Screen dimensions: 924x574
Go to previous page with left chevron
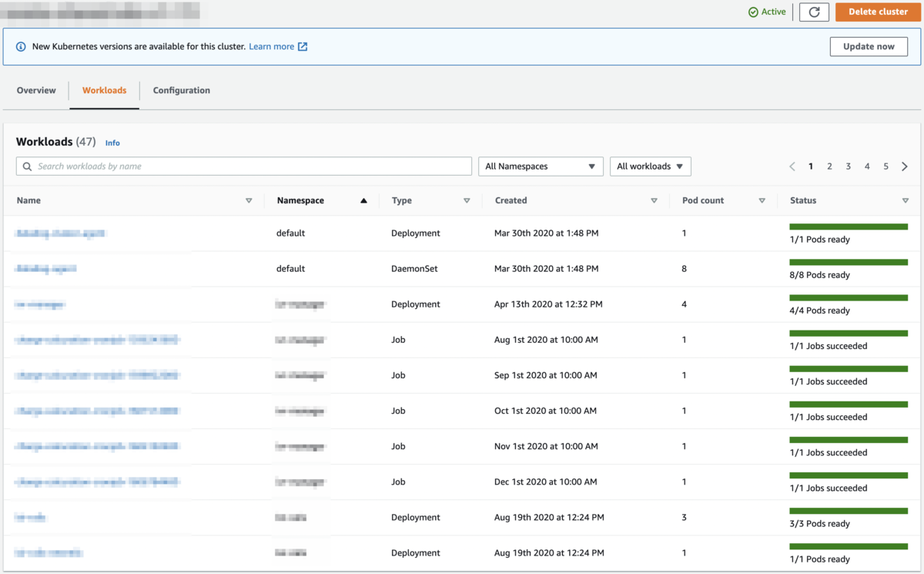tap(792, 166)
